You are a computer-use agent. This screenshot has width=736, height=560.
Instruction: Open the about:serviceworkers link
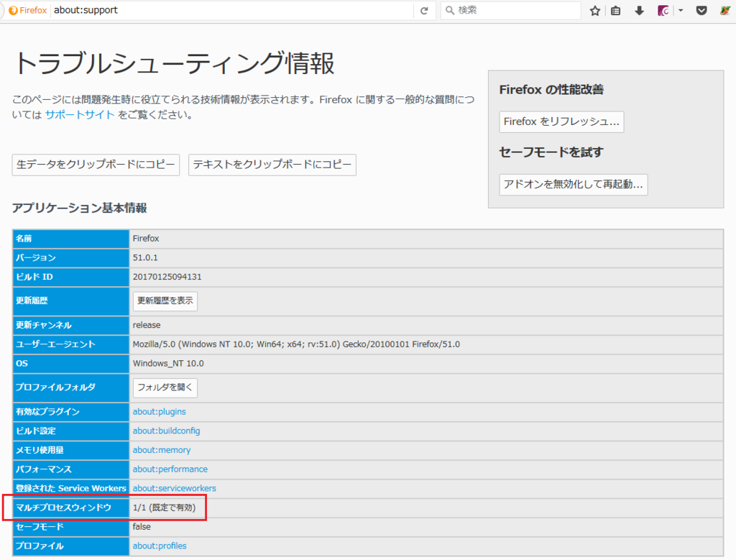coord(174,489)
